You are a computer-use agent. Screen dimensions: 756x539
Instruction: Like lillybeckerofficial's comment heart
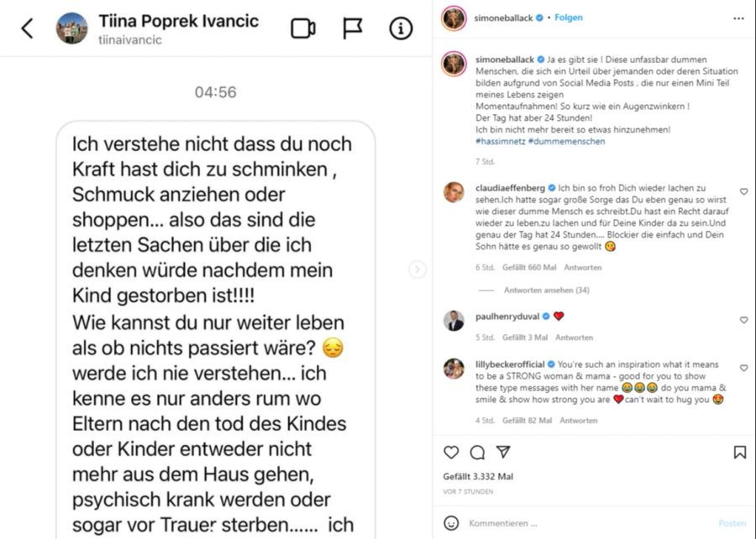744,368
